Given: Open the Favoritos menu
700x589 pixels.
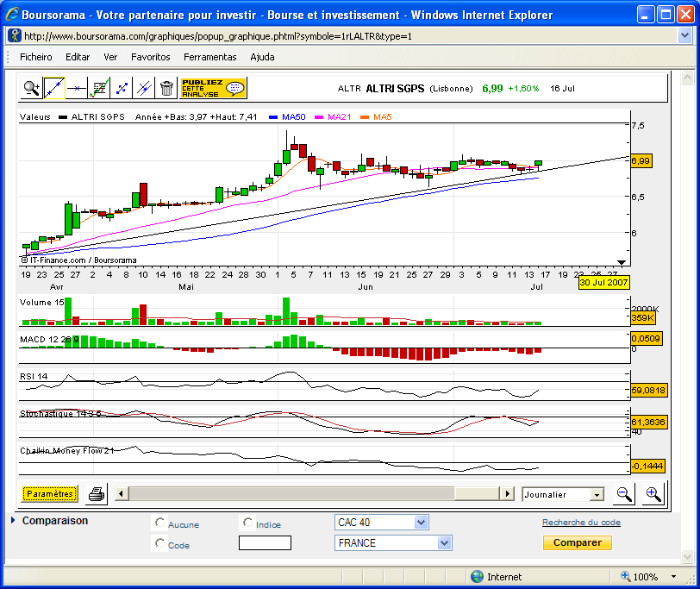Looking at the screenshot, I should click(x=151, y=57).
